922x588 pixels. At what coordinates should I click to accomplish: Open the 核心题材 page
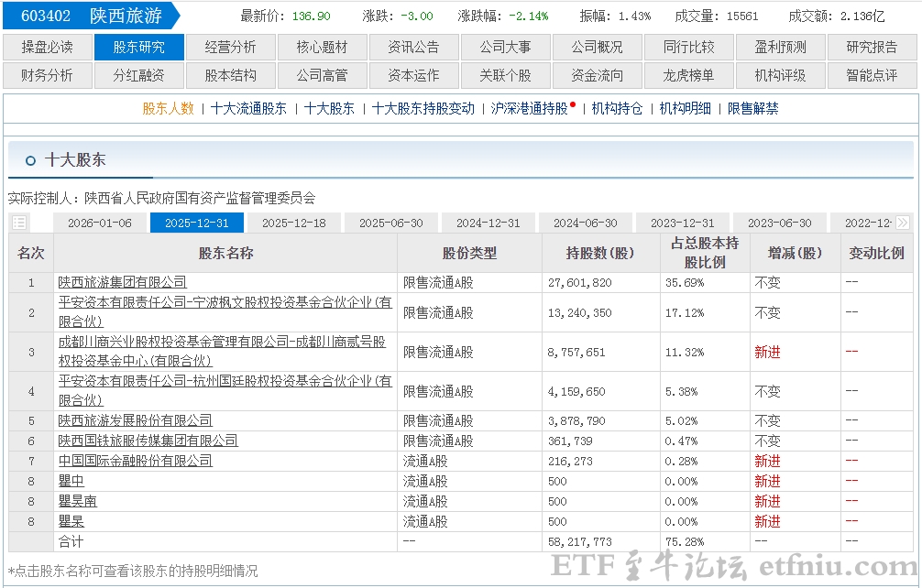[323, 47]
